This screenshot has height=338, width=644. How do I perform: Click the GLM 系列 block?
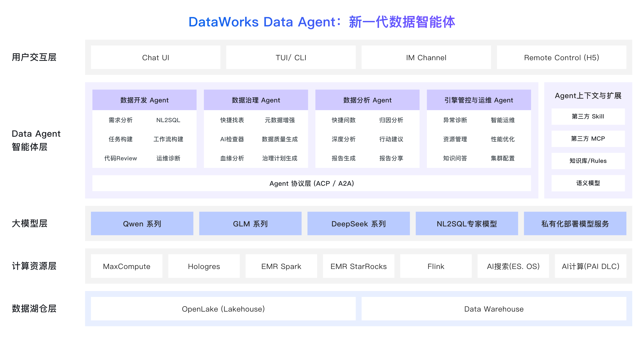pos(250,223)
